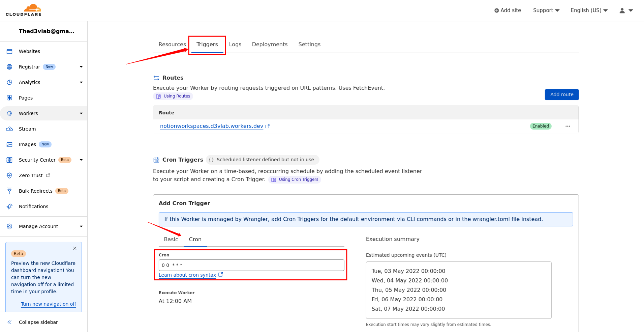Click the Websites sidebar icon
This screenshot has height=332, width=644.
tap(9, 51)
